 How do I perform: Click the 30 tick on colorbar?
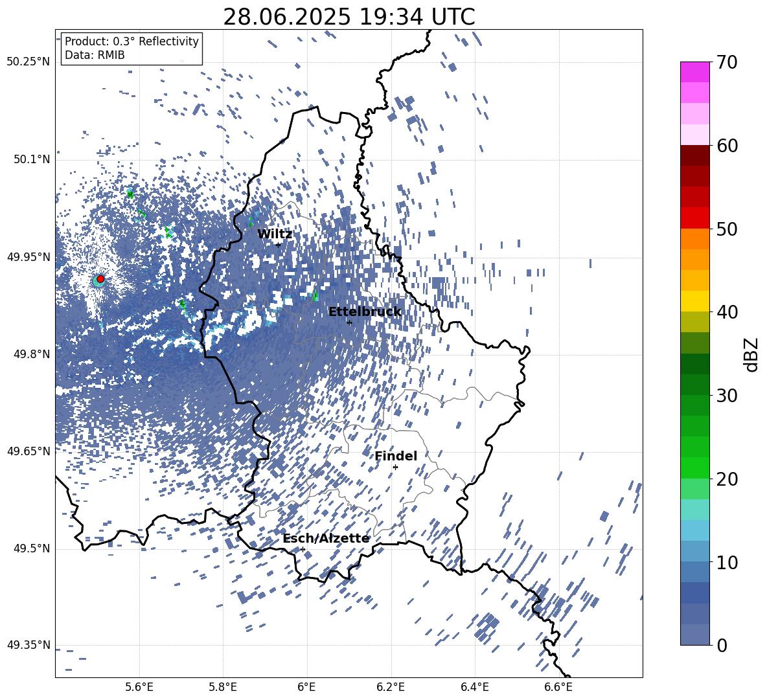(x=727, y=396)
